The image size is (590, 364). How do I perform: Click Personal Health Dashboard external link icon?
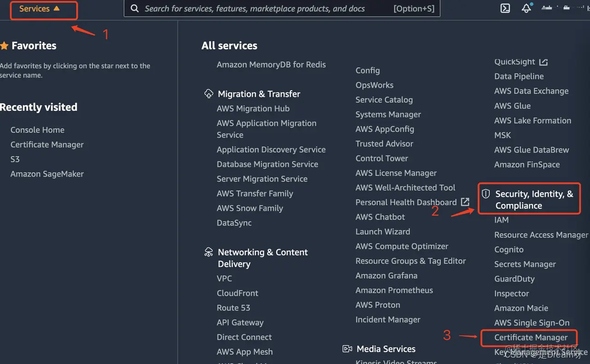click(x=465, y=202)
